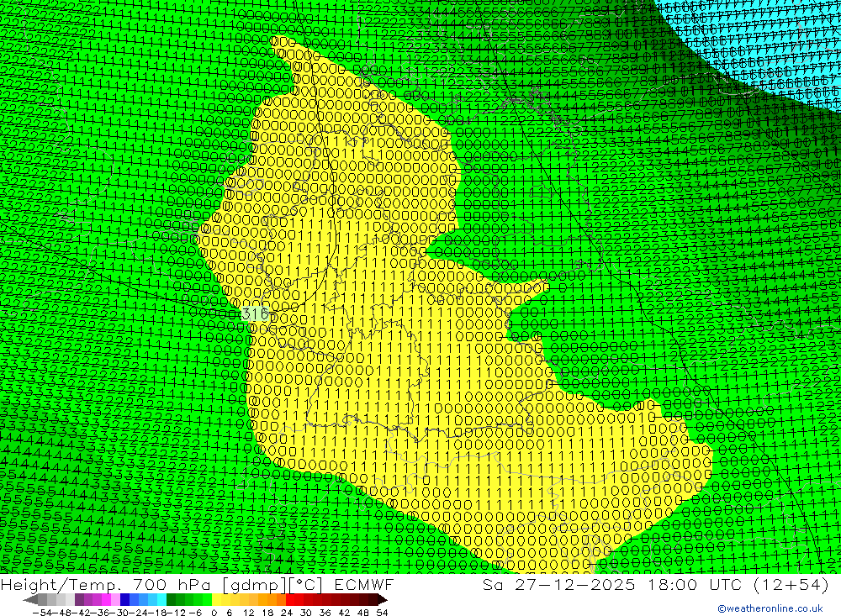This screenshot has height=616, width=841.
Task: Click the 12 legend value
Action: pos(248,613)
